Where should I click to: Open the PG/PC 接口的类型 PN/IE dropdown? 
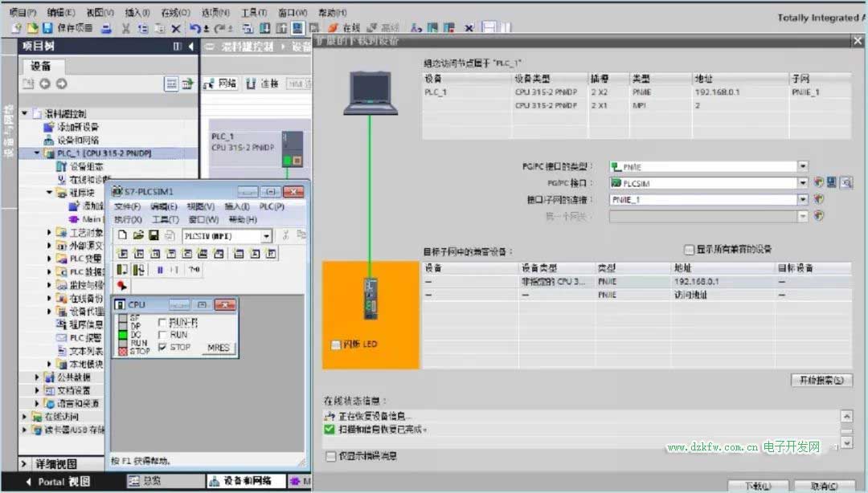[x=803, y=166]
